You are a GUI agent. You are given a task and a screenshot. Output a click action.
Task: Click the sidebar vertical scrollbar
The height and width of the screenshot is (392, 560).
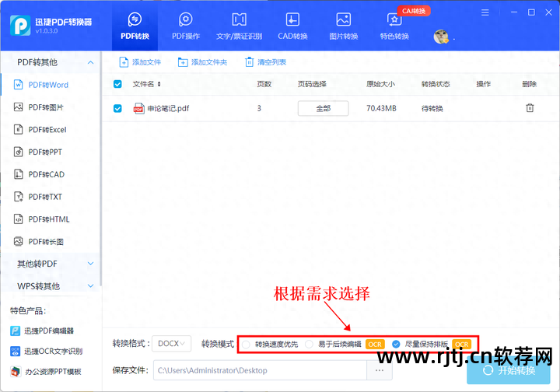(x=100, y=169)
